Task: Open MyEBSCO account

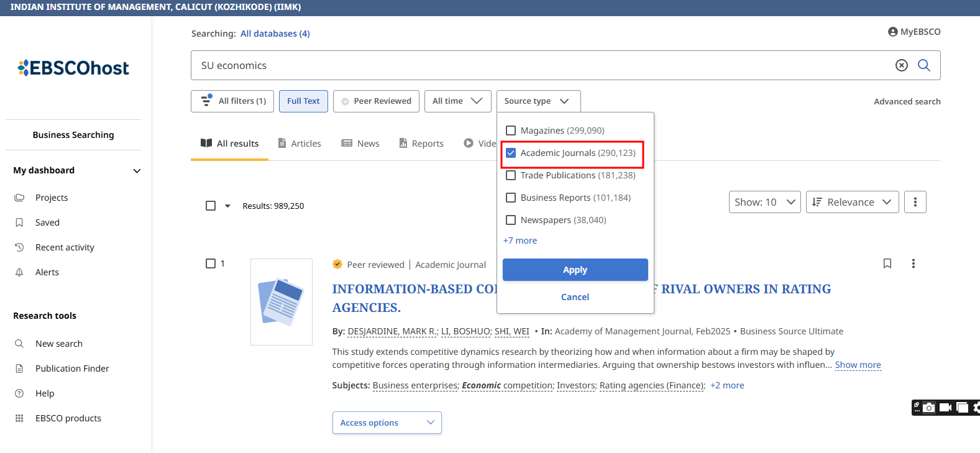Action: click(914, 32)
